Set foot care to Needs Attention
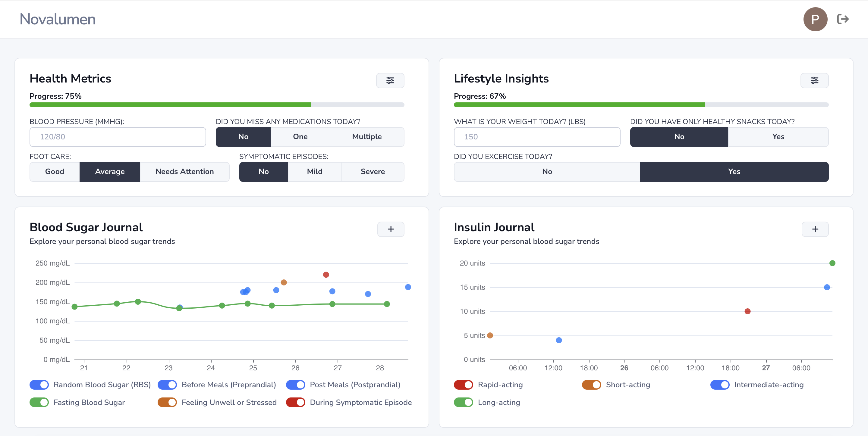Viewport: 868px width, 436px height. (184, 172)
